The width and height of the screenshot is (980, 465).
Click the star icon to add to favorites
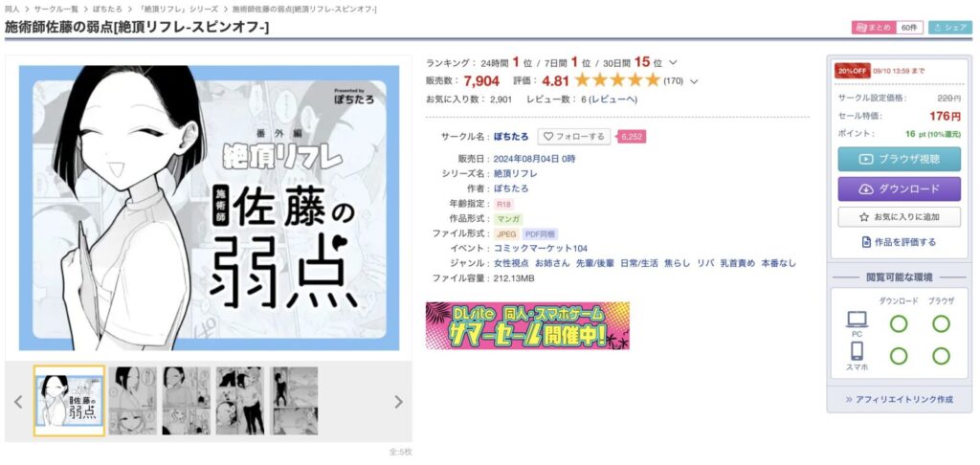coord(864,217)
